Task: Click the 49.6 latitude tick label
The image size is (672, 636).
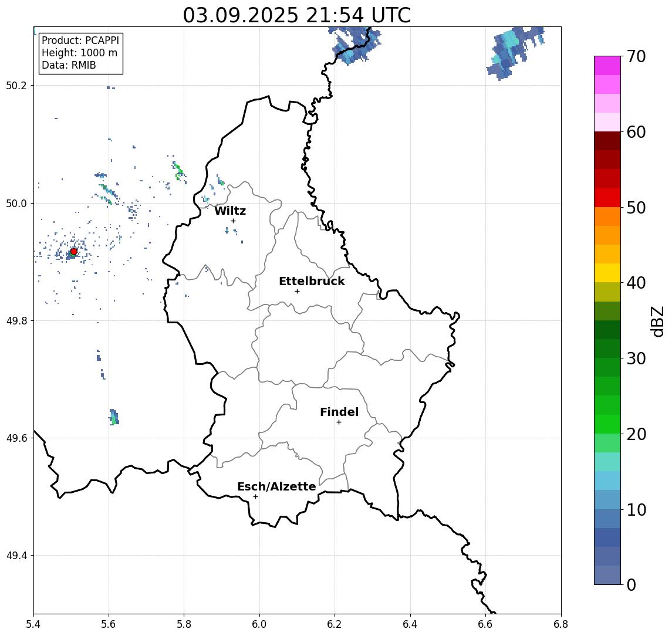Action: tap(16, 438)
